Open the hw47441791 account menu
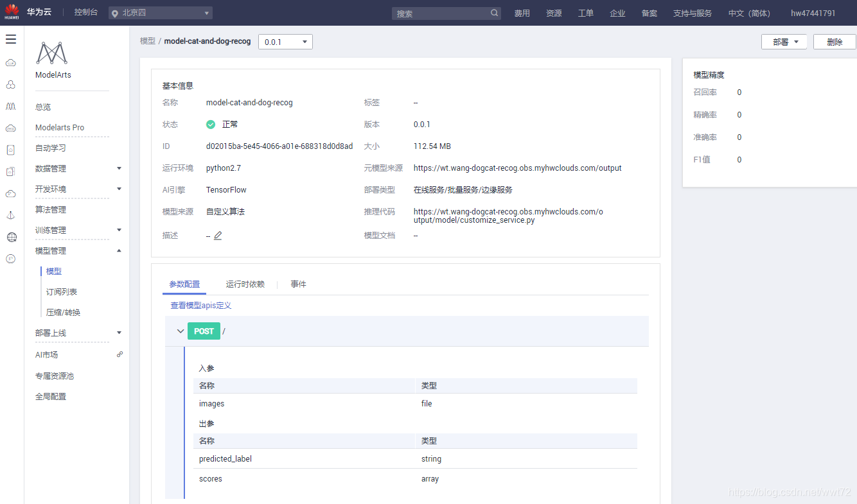The width and height of the screenshot is (857, 504). point(813,13)
